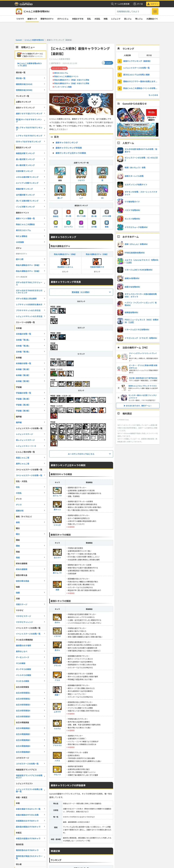Open レジェンドステージの攻略一覧 ranking entry
174x868 pixels.
coord(136,68)
